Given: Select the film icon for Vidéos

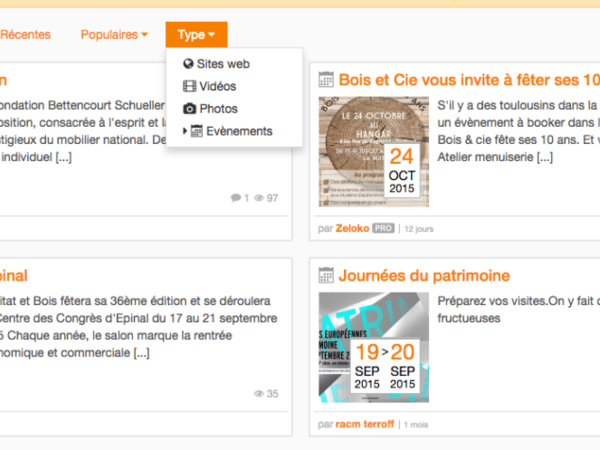Looking at the screenshot, I should pyautogui.click(x=189, y=87).
